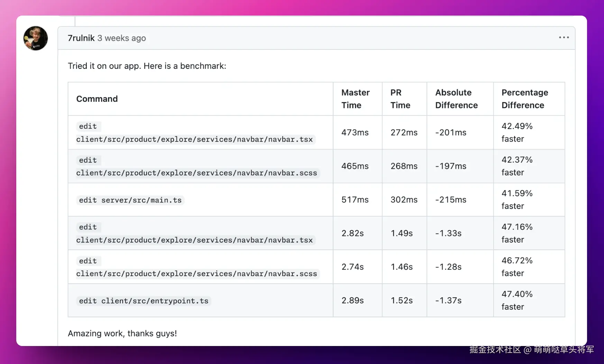Screen dimensions: 604x364
Task: Click the 'Tried it on our app' sentence
Action: [147, 66]
